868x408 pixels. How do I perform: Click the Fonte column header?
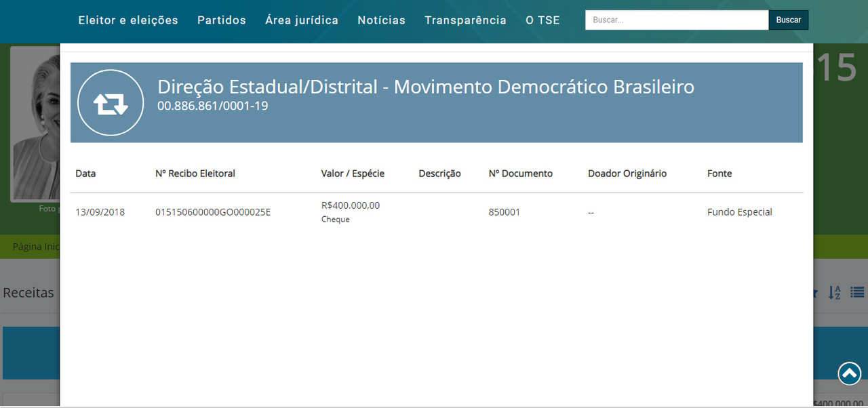tap(719, 174)
